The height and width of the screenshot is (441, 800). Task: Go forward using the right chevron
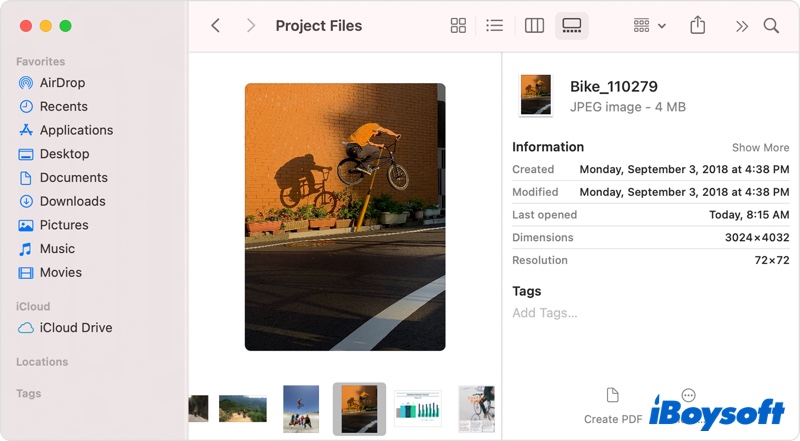click(251, 26)
